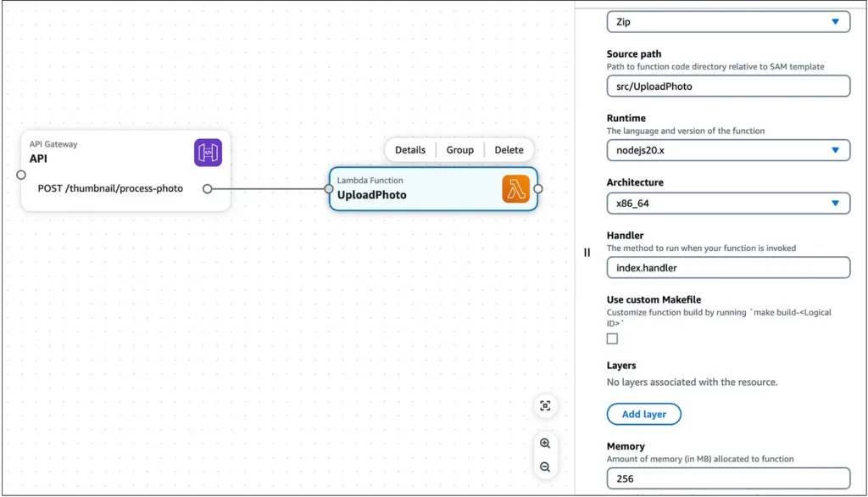The height and width of the screenshot is (497, 868).
Task: Fit canvas to screen icon
Action: click(x=545, y=405)
